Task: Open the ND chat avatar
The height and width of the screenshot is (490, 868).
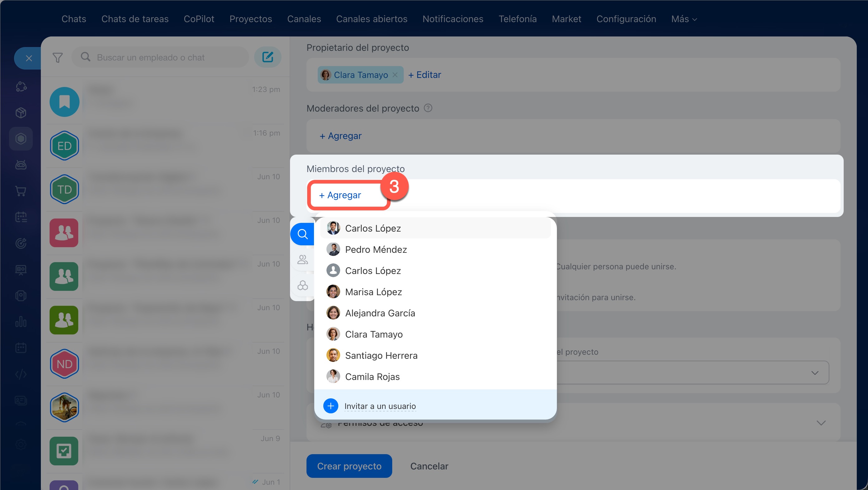Action: (x=64, y=364)
